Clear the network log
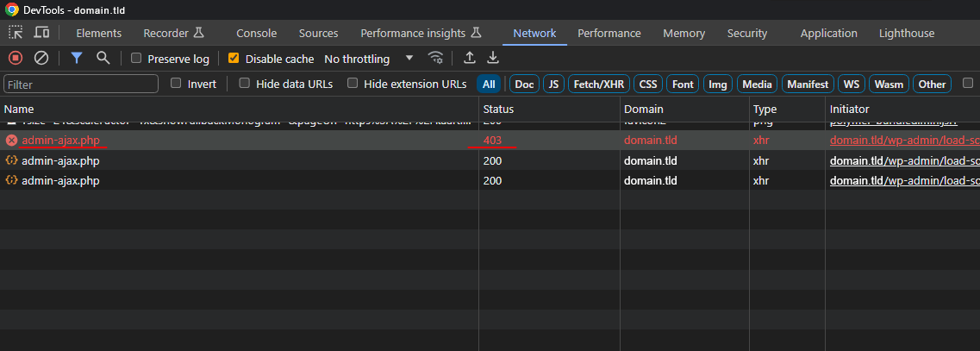 pos(41,59)
